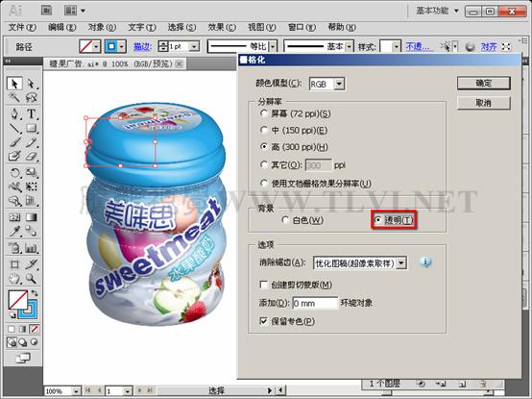Open color model RGB dropdown

point(339,84)
